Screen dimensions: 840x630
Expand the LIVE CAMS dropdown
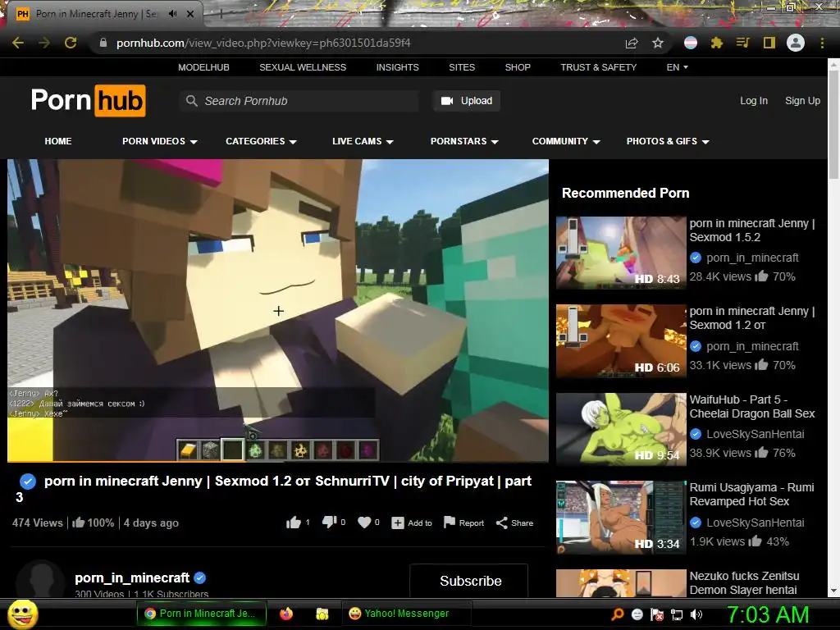[363, 141]
